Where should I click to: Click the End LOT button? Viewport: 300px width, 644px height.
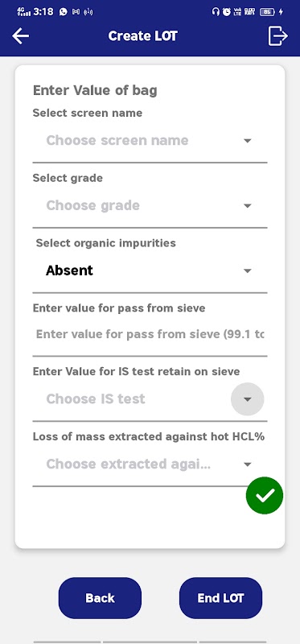[x=220, y=598]
